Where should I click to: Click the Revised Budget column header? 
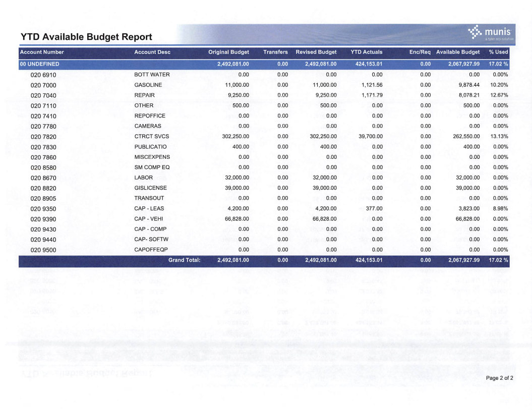pyautogui.click(x=316, y=52)
